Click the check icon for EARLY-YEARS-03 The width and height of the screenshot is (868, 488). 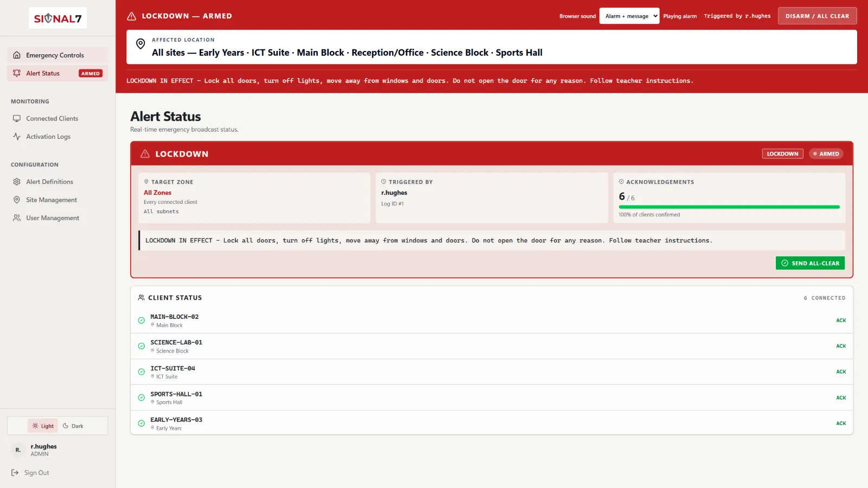pos(141,423)
